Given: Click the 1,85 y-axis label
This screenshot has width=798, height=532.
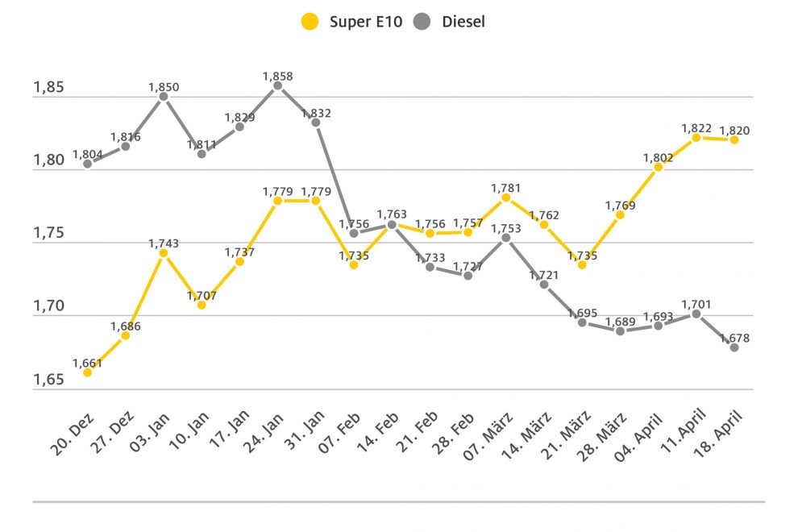Looking at the screenshot, I should point(48,87).
